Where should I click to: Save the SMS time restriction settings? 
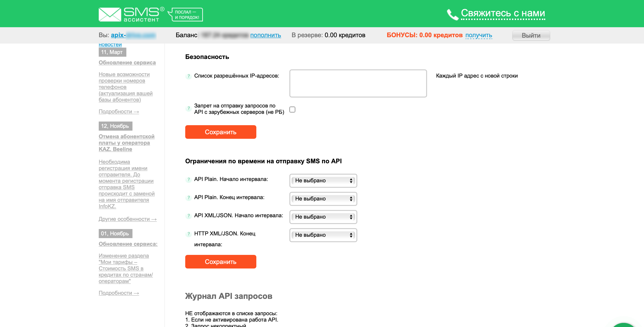[221, 262]
